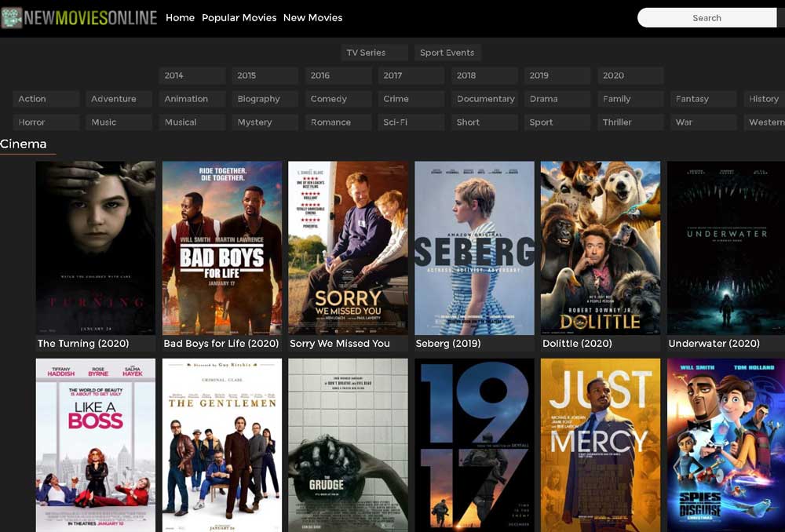Select the 2020 year filter
Viewport: 785px width, 532px height.
click(630, 75)
